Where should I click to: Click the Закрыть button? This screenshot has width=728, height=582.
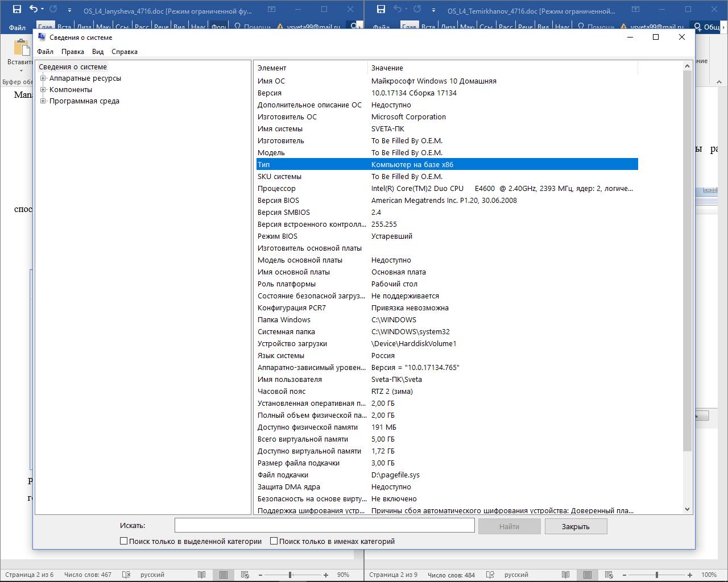pyautogui.click(x=576, y=526)
